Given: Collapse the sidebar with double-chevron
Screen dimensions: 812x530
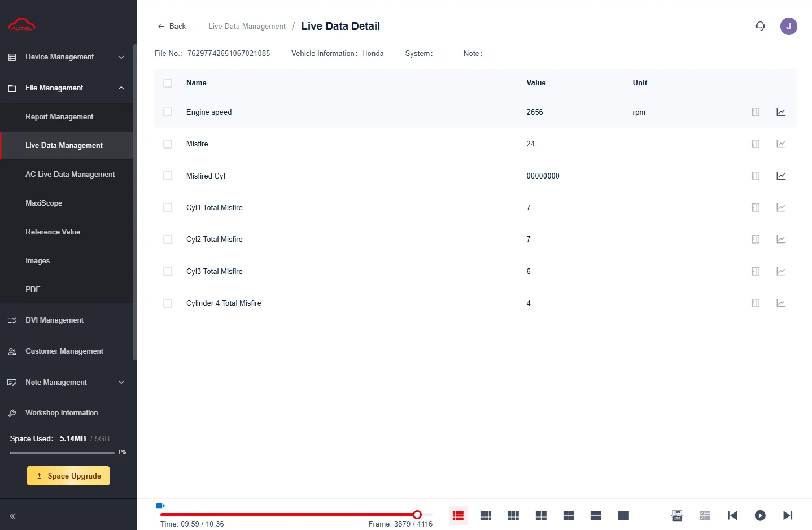Looking at the screenshot, I should coord(12,516).
